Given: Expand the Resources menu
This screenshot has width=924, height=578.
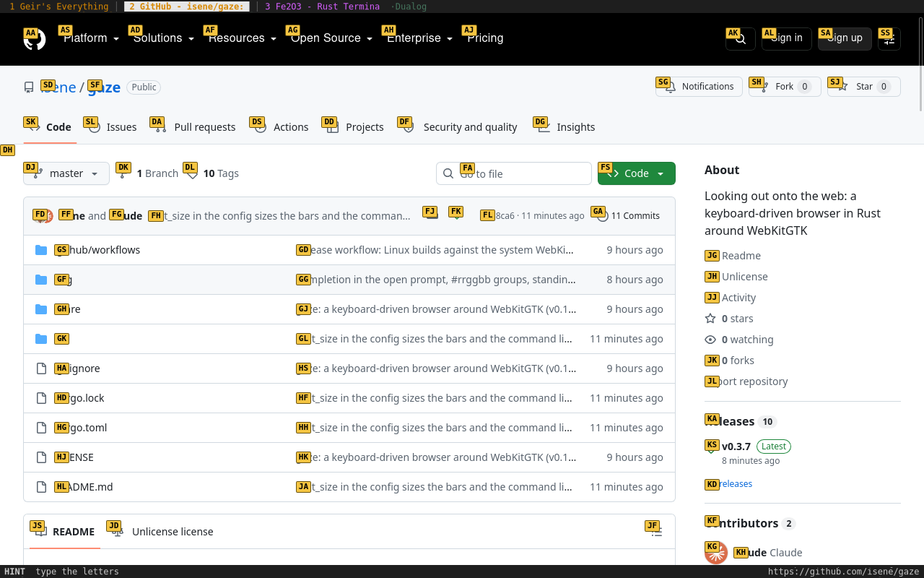Looking at the screenshot, I should pyautogui.click(x=242, y=38).
